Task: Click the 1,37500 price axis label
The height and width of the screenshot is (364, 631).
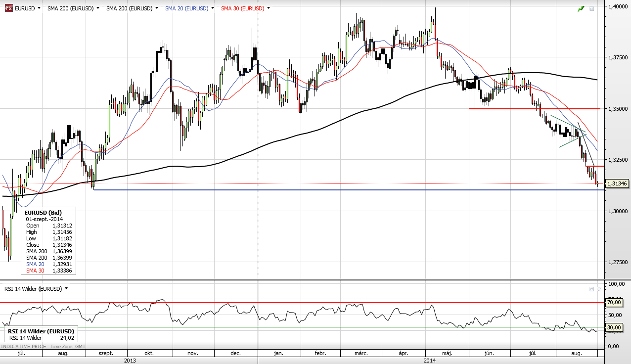Action: 617,57
